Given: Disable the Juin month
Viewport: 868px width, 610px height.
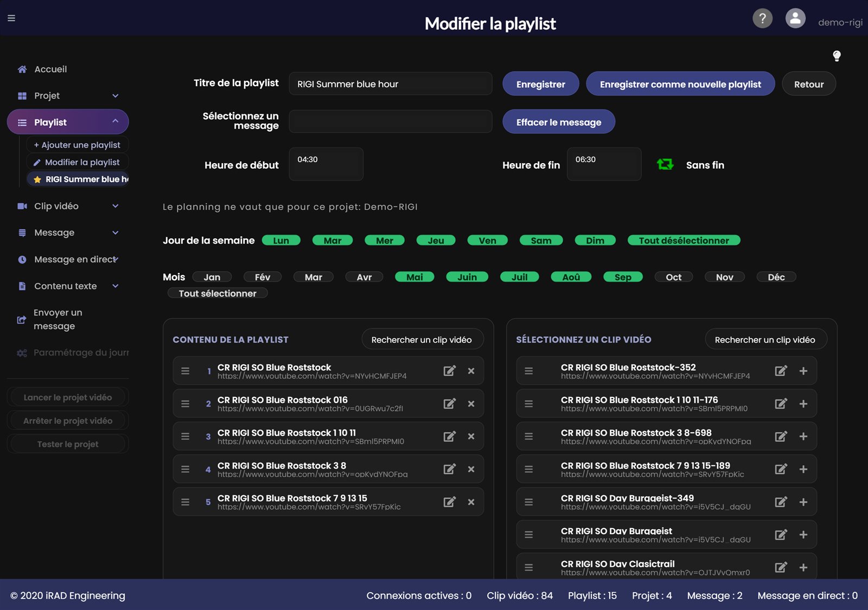Looking at the screenshot, I should [x=467, y=277].
